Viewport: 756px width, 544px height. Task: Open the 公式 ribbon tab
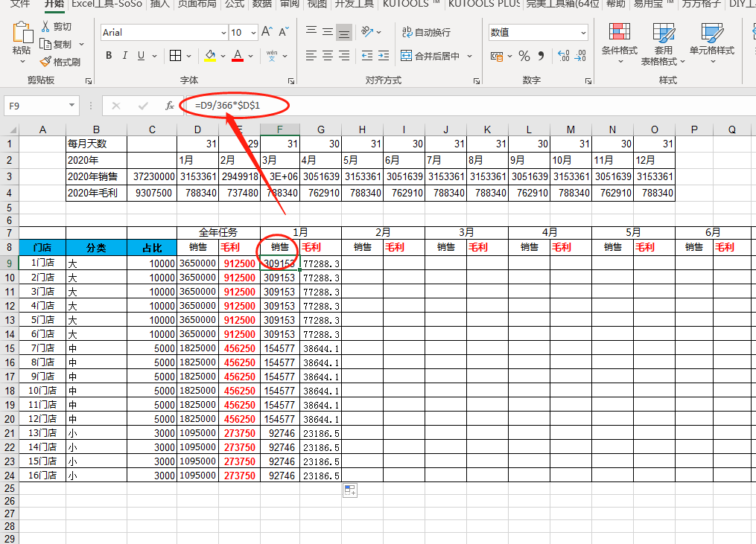(235, 4)
